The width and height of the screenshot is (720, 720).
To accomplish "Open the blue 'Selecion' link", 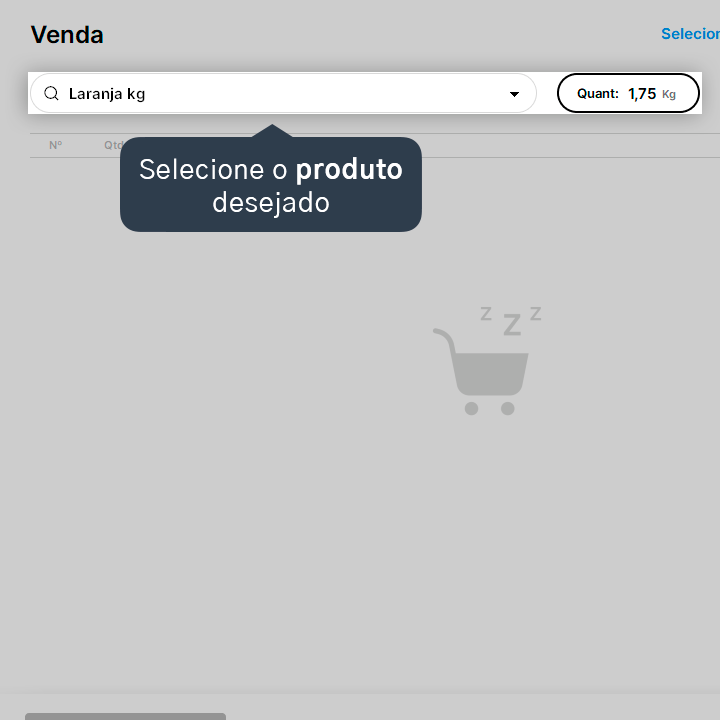I will [x=690, y=34].
